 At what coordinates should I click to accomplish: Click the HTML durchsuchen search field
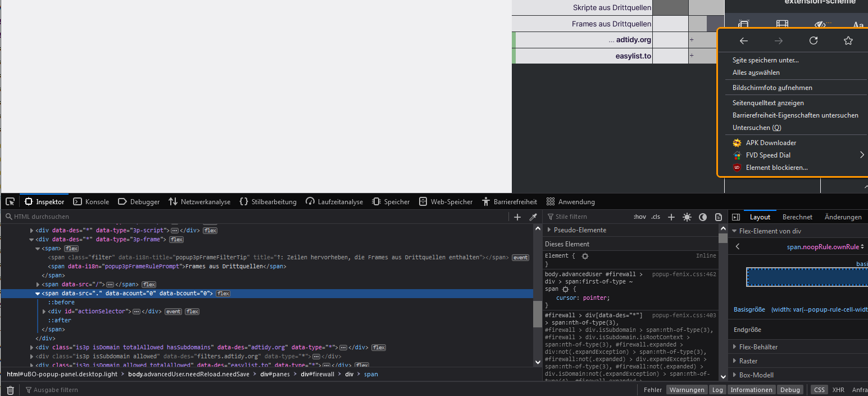point(253,217)
